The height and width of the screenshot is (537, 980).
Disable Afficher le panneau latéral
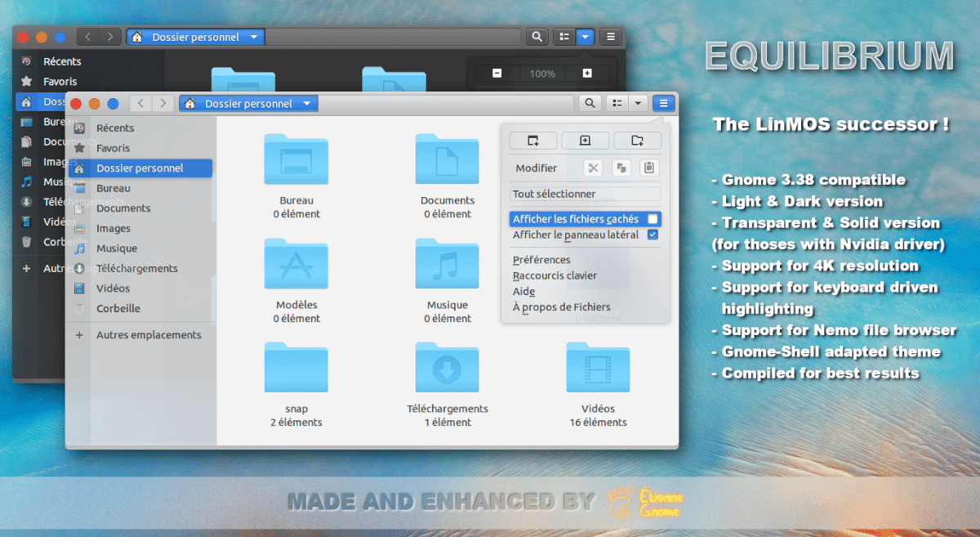pyautogui.click(x=585, y=235)
